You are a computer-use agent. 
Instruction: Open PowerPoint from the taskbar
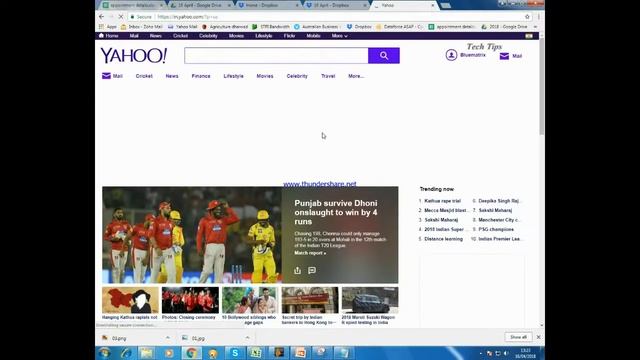(300, 353)
